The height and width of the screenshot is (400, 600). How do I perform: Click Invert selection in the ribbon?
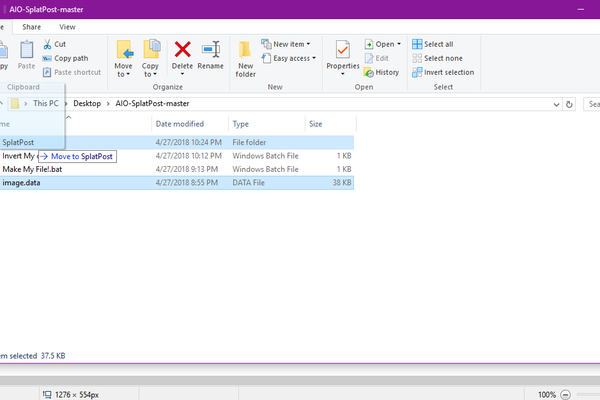click(445, 72)
